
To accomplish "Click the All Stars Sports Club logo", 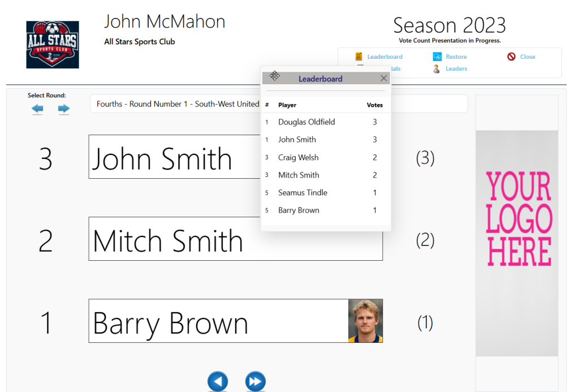I will point(53,45).
